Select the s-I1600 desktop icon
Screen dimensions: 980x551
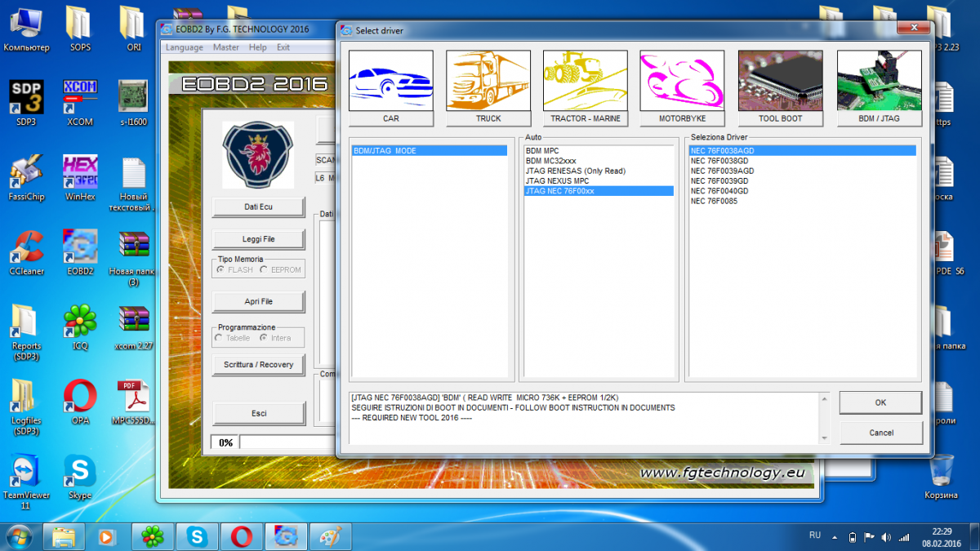point(133,103)
